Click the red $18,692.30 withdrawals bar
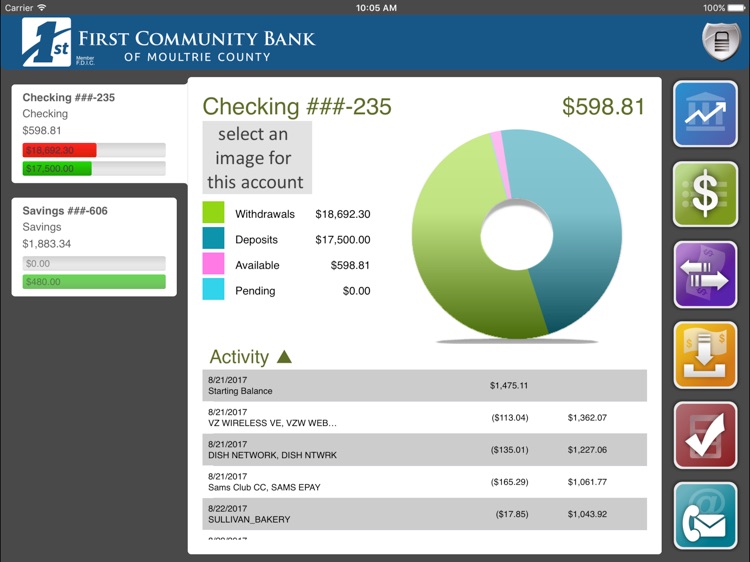The width and height of the screenshot is (750, 562). [x=59, y=150]
